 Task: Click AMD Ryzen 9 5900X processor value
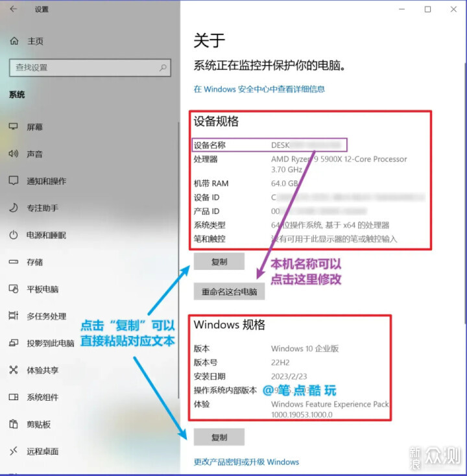(339, 164)
